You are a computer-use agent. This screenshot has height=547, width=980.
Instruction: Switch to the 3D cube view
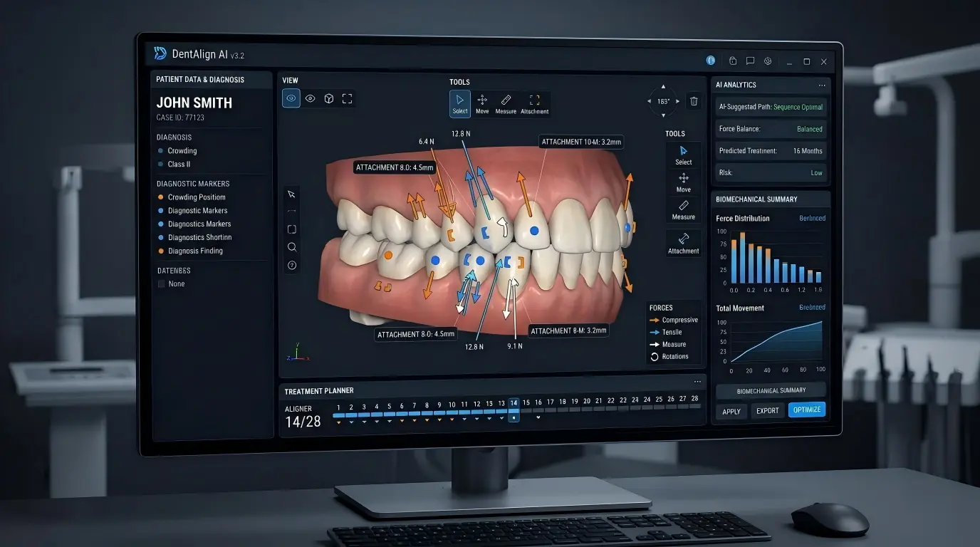pyautogui.click(x=329, y=98)
